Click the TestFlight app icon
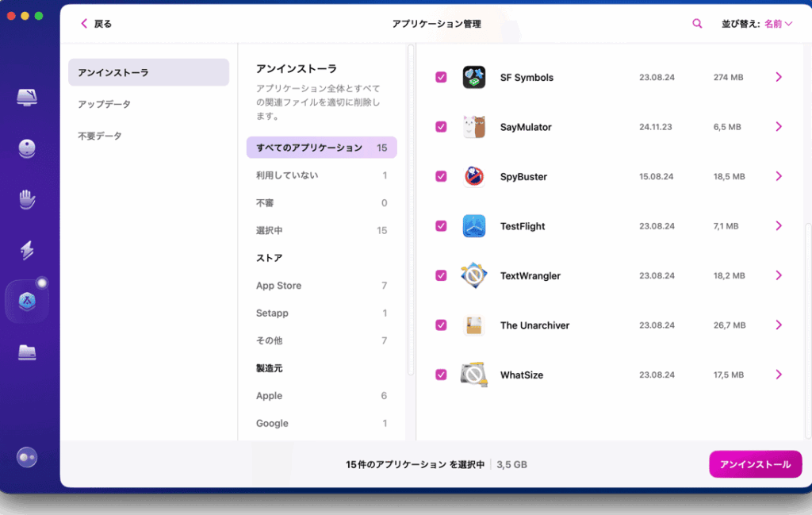 click(x=474, y=226)
